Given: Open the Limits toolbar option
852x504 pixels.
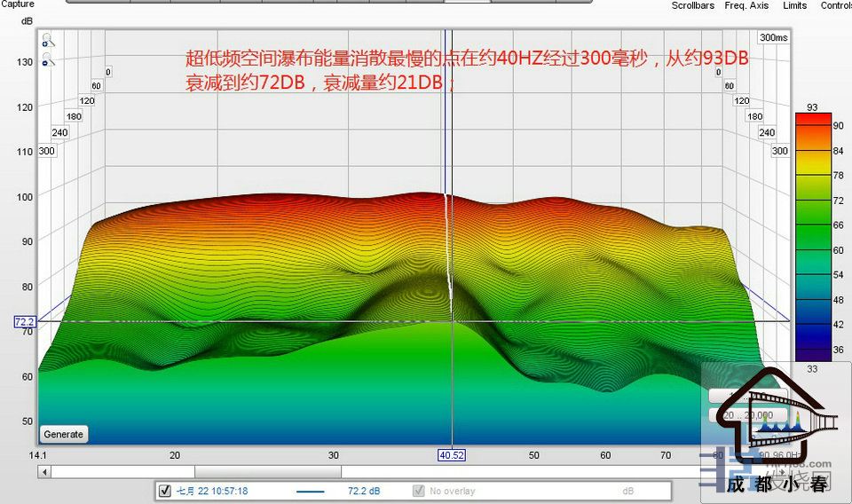Looking at the screenshot, I should tap(794, 5).
